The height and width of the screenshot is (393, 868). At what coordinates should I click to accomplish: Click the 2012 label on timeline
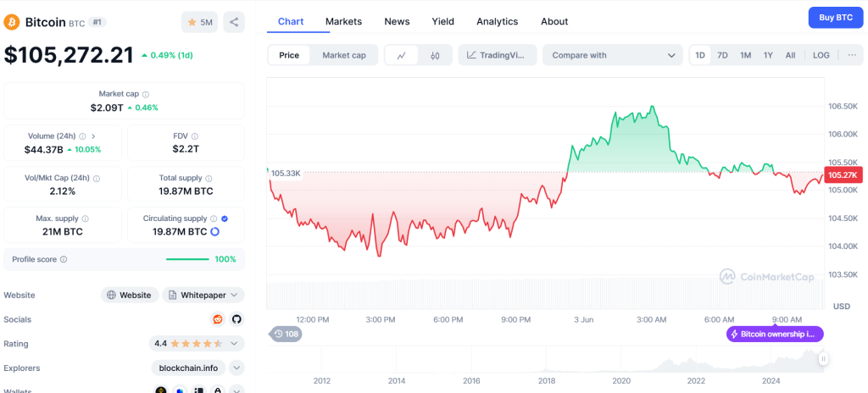321,381
